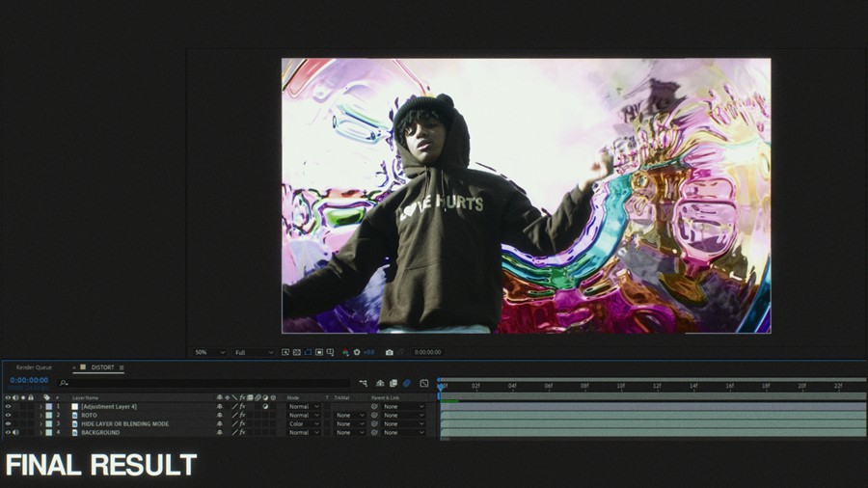The width and height of the screenshot is (868, 488).
Task: Click the fx switch on ROTO layer
Action: pos(242,415)
